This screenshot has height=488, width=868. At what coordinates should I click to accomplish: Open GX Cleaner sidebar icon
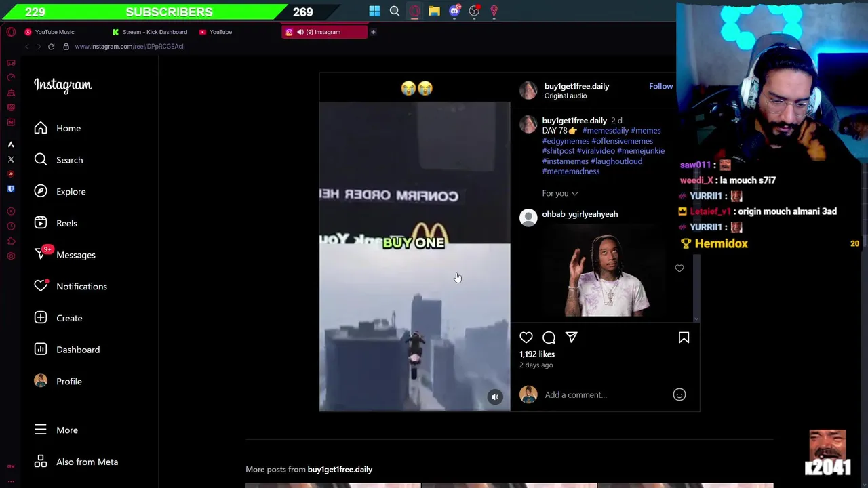point(11,92)
